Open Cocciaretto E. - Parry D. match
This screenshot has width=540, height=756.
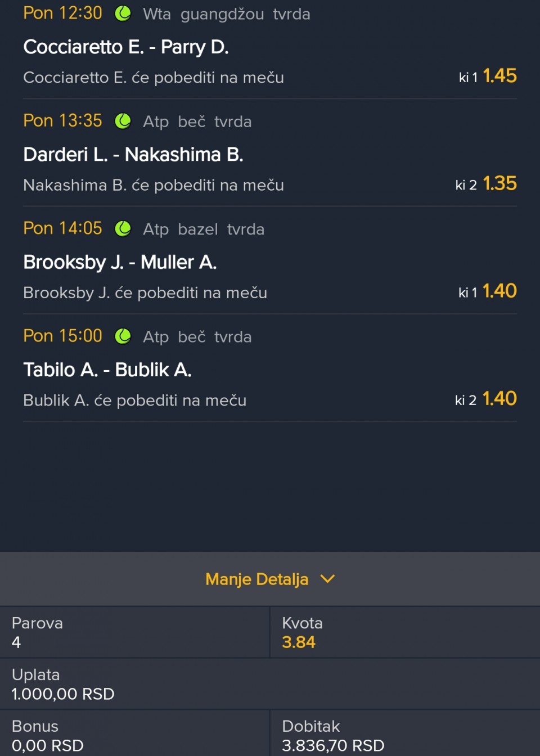click(126, 47)
